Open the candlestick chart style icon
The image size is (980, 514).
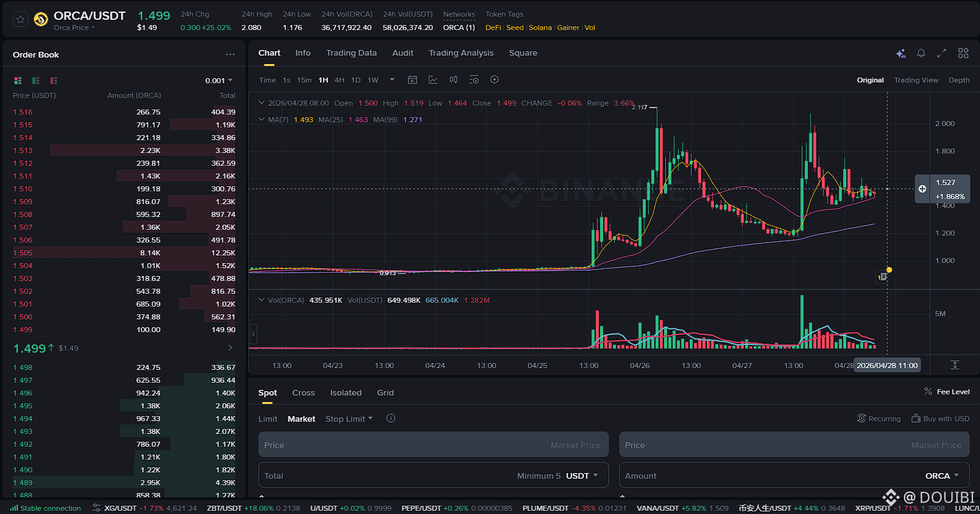454,80
